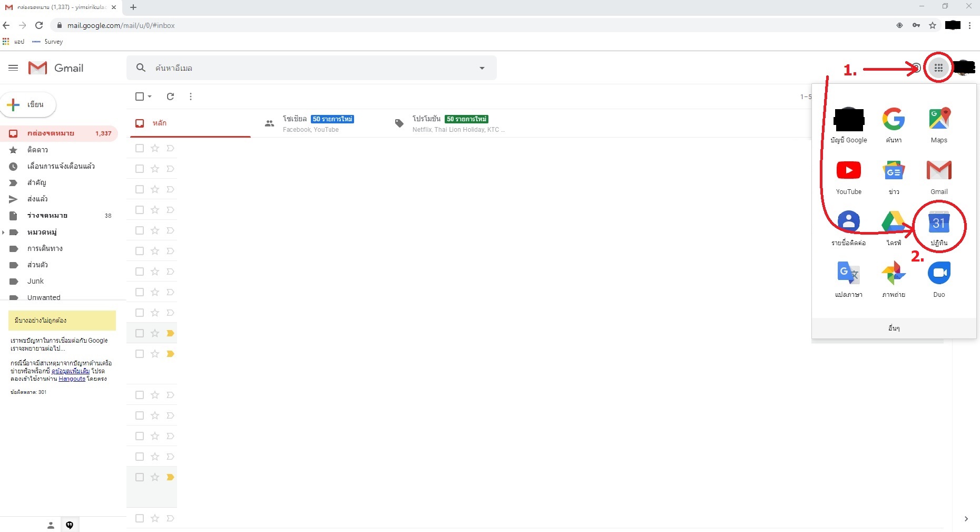Click the browser address bar URL
This screenshot has width=980, height=532.
click(x=121, y=25)
